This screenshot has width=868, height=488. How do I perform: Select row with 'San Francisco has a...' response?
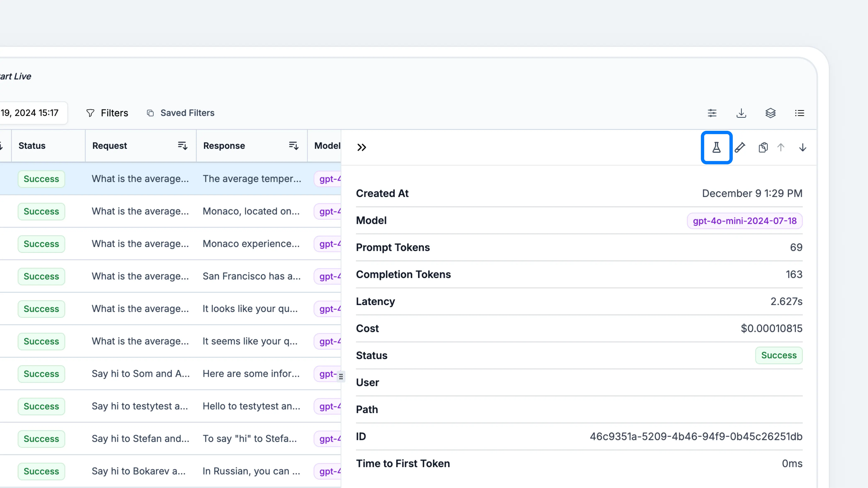[251, 276]
